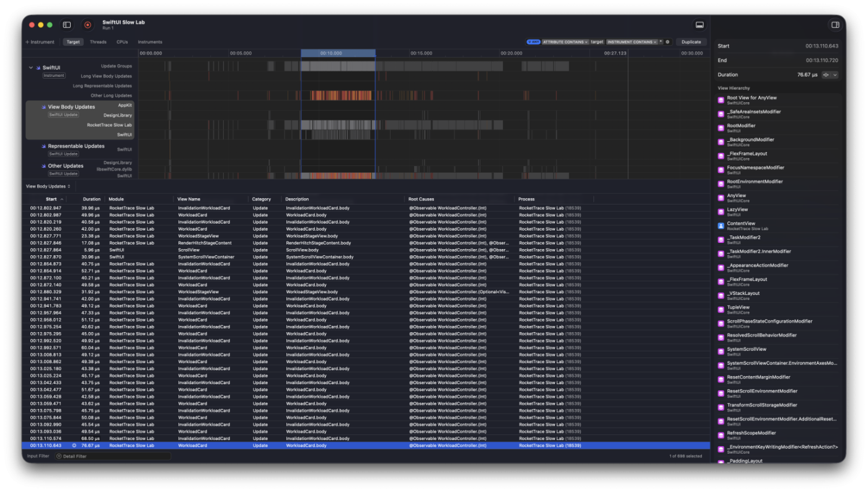Click the focus arrow in the selected row

(x=74, y=446)
